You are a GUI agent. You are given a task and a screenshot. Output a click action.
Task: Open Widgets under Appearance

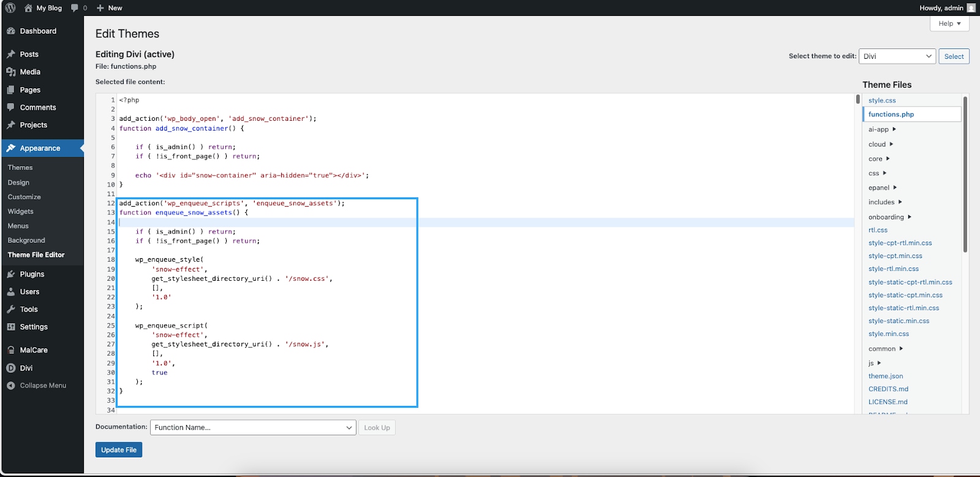tap(21, 212)
